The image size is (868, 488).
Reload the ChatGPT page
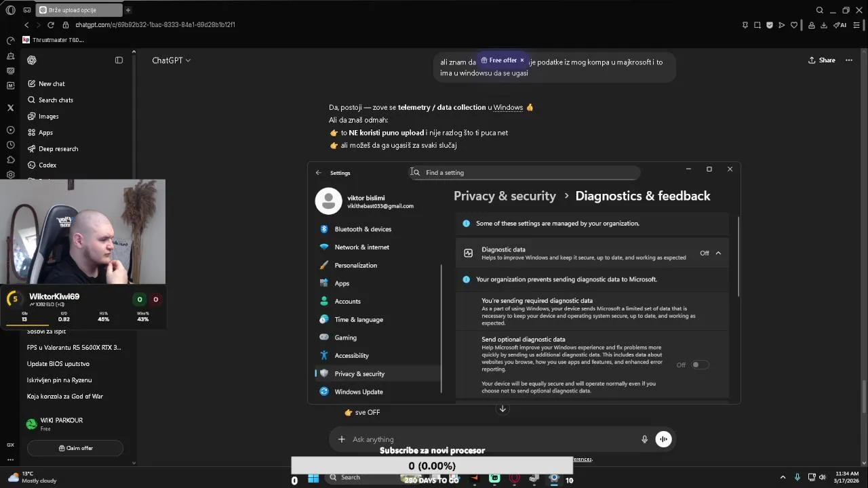[51, 25]
